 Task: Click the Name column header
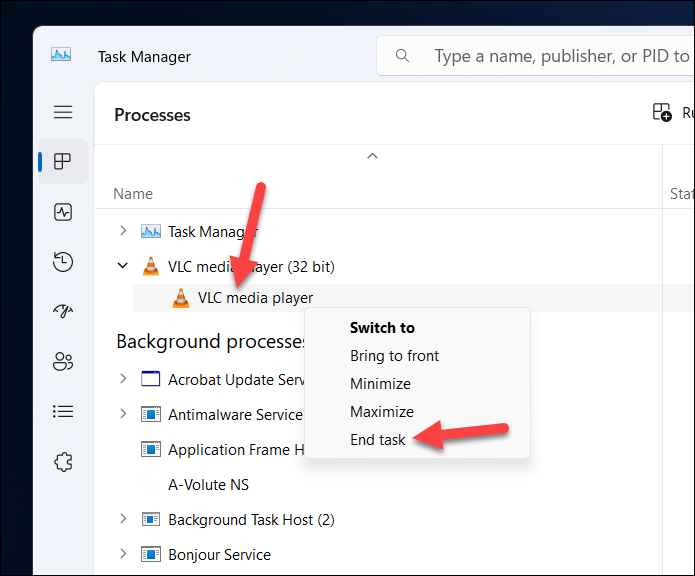pyautogui.click(x=133, y=194)
